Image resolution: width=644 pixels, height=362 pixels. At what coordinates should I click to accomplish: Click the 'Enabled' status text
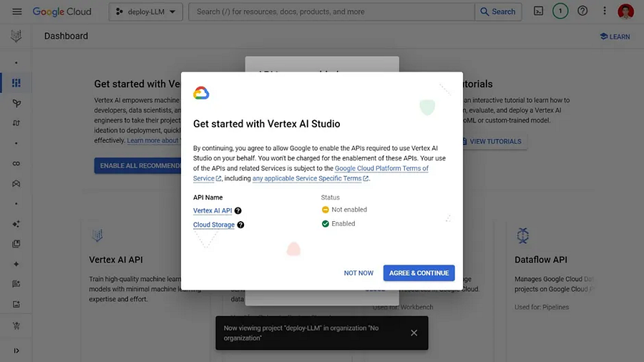tap(343, 224)
